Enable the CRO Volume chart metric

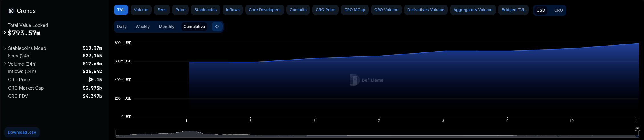coord(386,10)
